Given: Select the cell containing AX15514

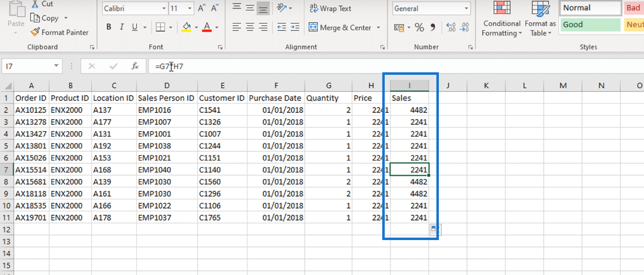Looking at the screenshot, I should point(31,170).
